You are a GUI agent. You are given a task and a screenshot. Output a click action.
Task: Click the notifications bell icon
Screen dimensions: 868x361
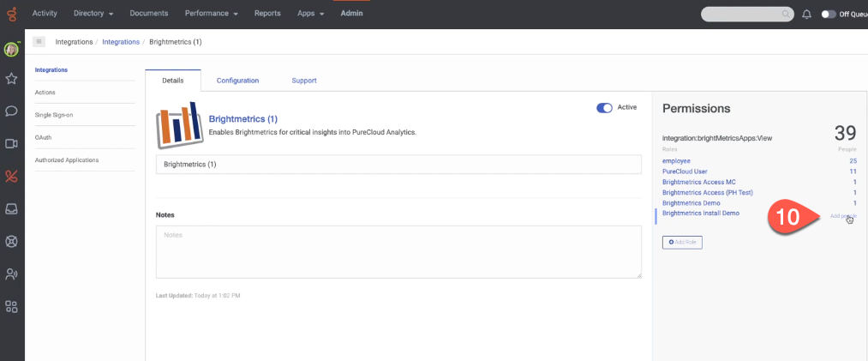click(806, 15)
